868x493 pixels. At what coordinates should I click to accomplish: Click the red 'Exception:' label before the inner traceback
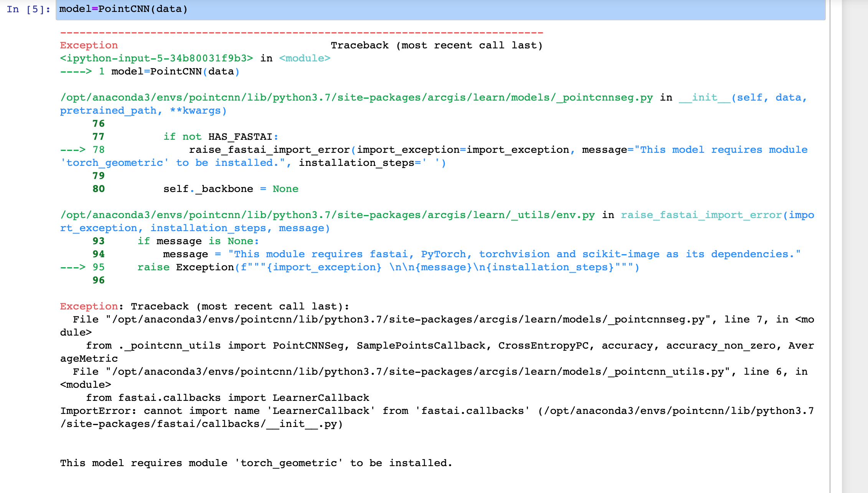[x=92, y=306]
